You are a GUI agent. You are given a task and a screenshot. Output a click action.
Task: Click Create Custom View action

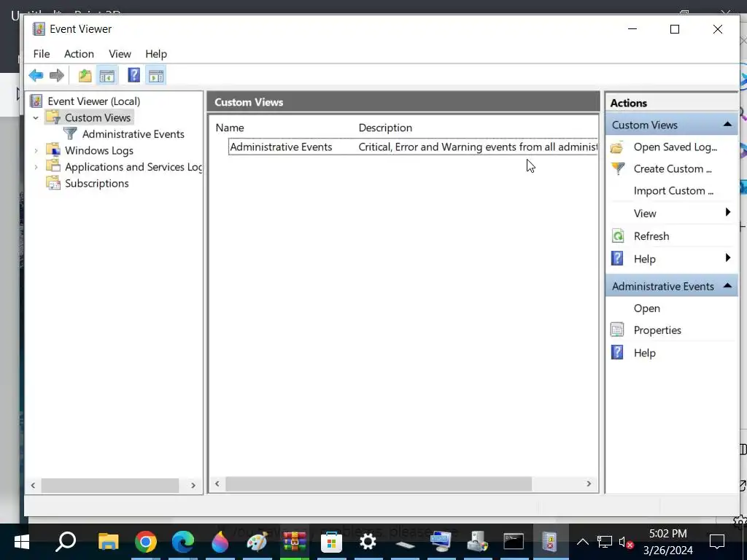tap(673, 168)
